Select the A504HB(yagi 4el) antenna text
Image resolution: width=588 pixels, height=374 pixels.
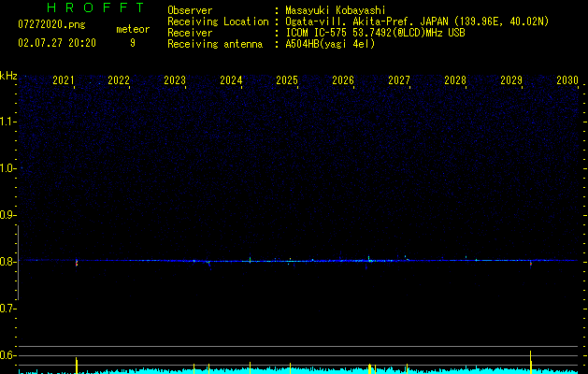tap(330, 44)
